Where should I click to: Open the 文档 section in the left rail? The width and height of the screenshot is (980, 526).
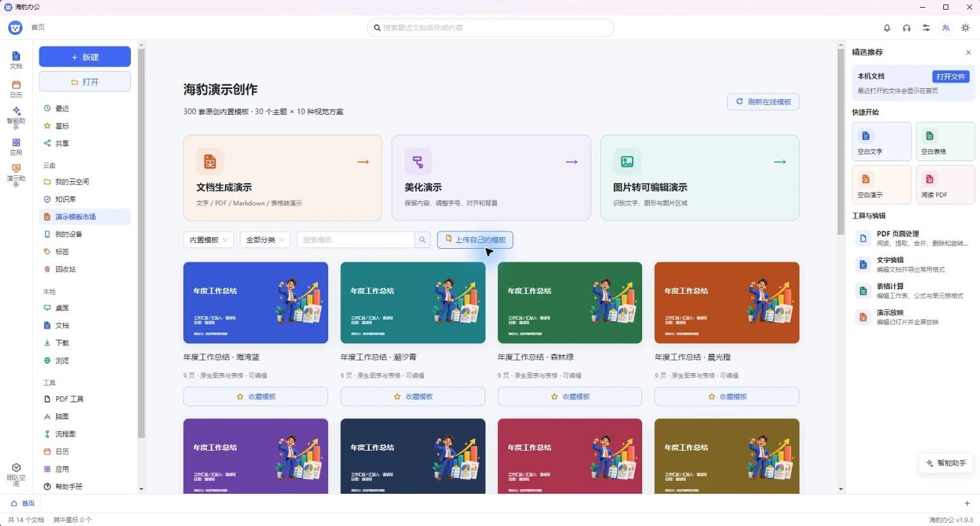pyautogui.click(x=16, y=60)
